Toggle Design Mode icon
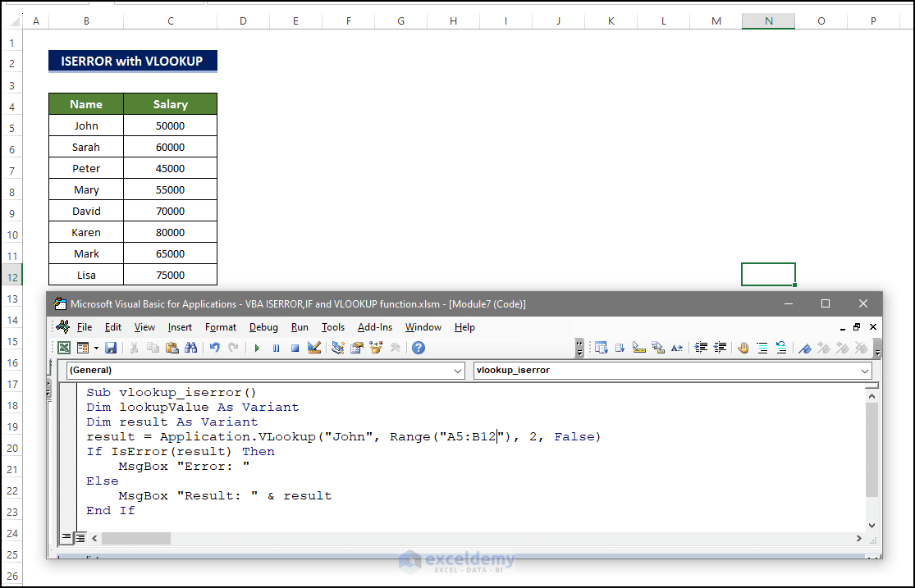915x588 pixels. coord(314,349)
